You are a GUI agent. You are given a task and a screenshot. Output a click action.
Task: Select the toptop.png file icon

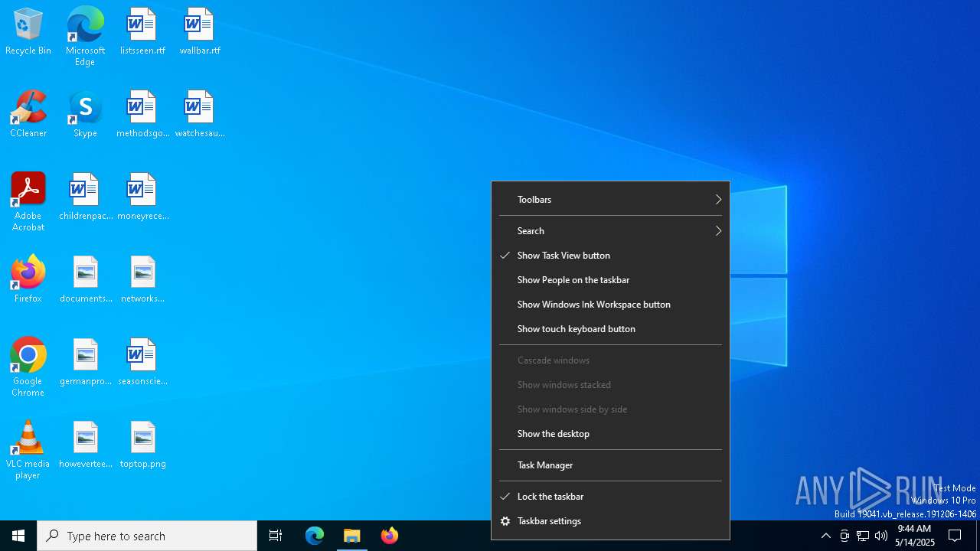click(x=142, y=445)
